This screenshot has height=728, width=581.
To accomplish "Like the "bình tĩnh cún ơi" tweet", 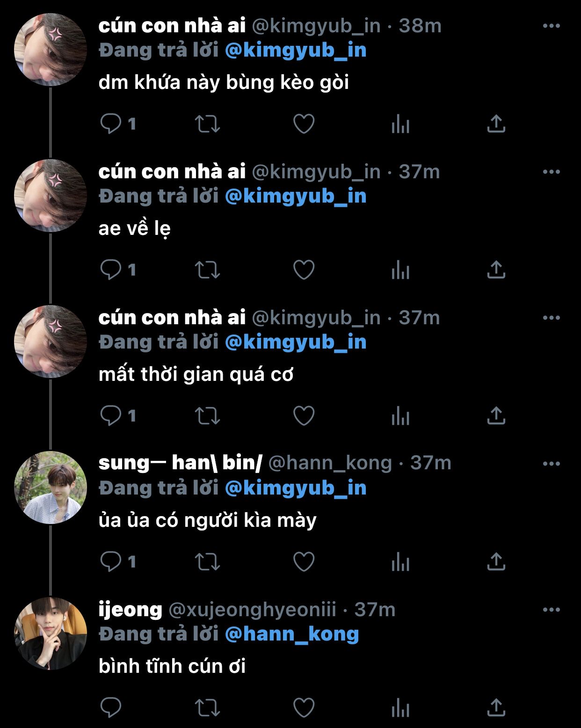I will click(x=304, y=708).
